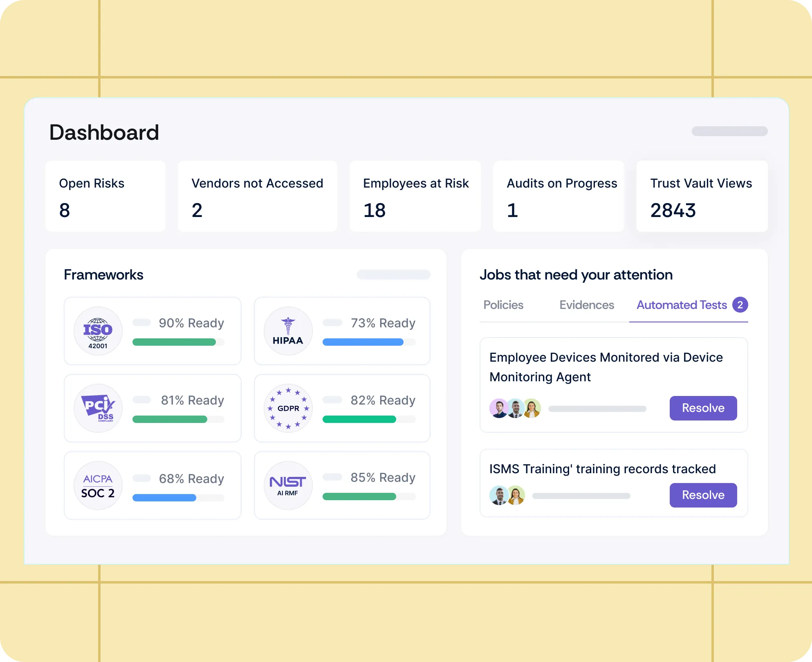Click first avatar on Employee Devices job
This screenshot has width=812, height=662.
pyautogui.click(x=499, y=408)
